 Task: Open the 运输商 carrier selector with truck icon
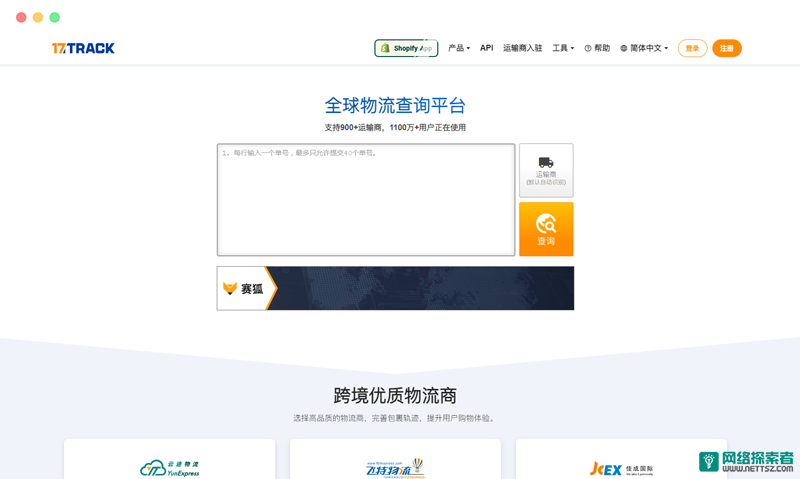click(546, 170)
